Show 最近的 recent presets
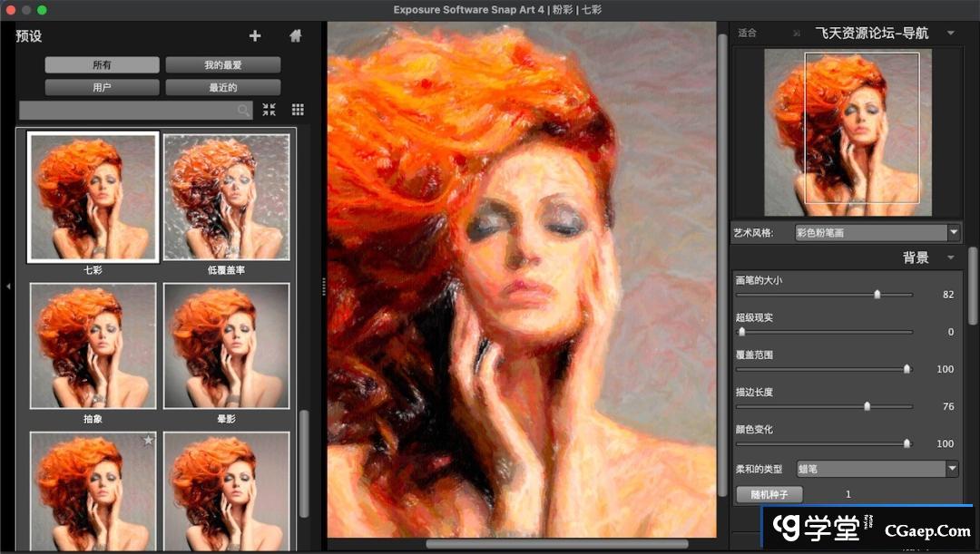This screenshot has height=554, width=980. click(x=222, y=88)
